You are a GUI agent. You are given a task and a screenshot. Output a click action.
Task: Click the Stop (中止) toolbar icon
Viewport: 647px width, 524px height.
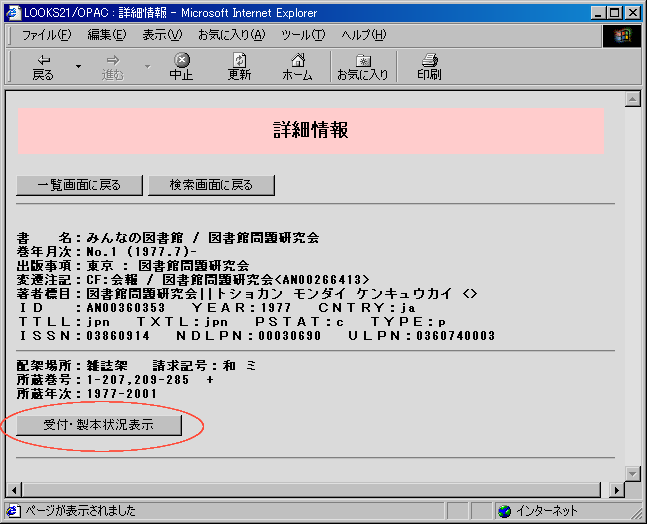182,67
